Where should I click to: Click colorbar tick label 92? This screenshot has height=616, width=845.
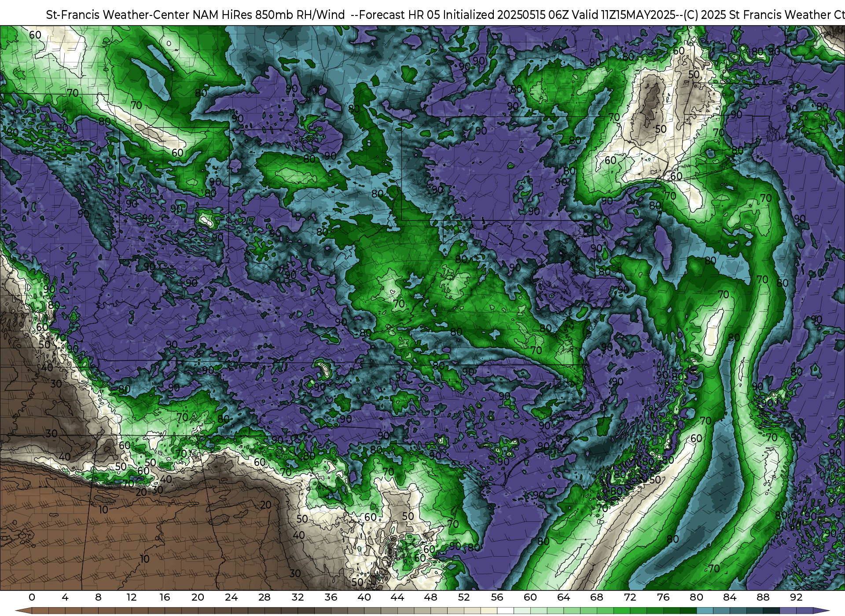(x=796, y=597)
